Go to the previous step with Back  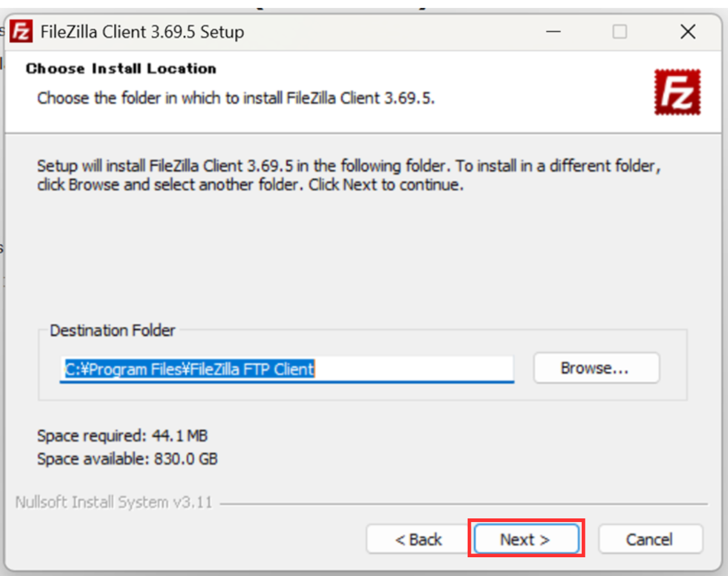pyautogui.click(x=418, y=539)
